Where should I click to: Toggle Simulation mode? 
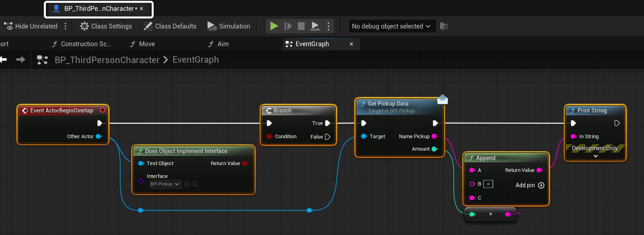(x=228, y=26)
